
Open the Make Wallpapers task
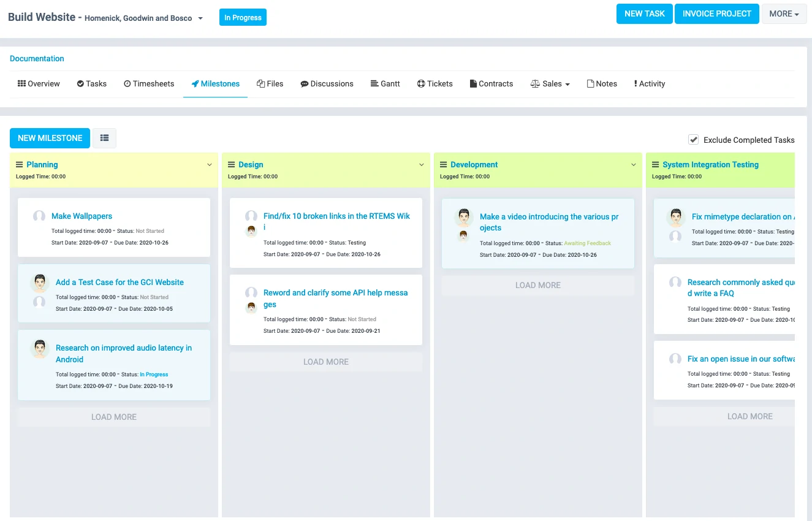coord(82,216)
